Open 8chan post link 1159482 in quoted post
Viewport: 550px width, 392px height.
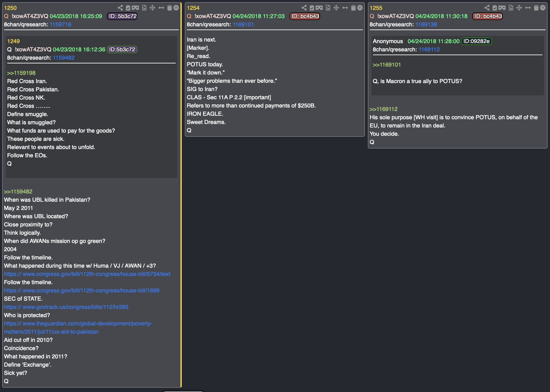(x=64, y=58)
